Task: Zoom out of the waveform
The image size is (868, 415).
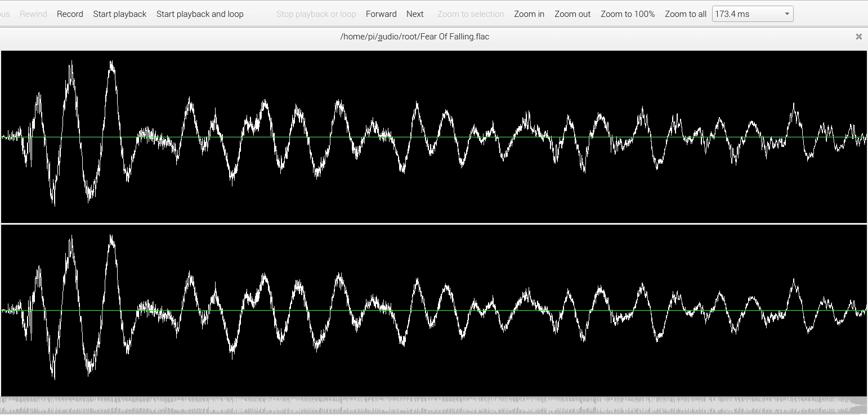Action: pyautogui.click(x=572, y=14)
